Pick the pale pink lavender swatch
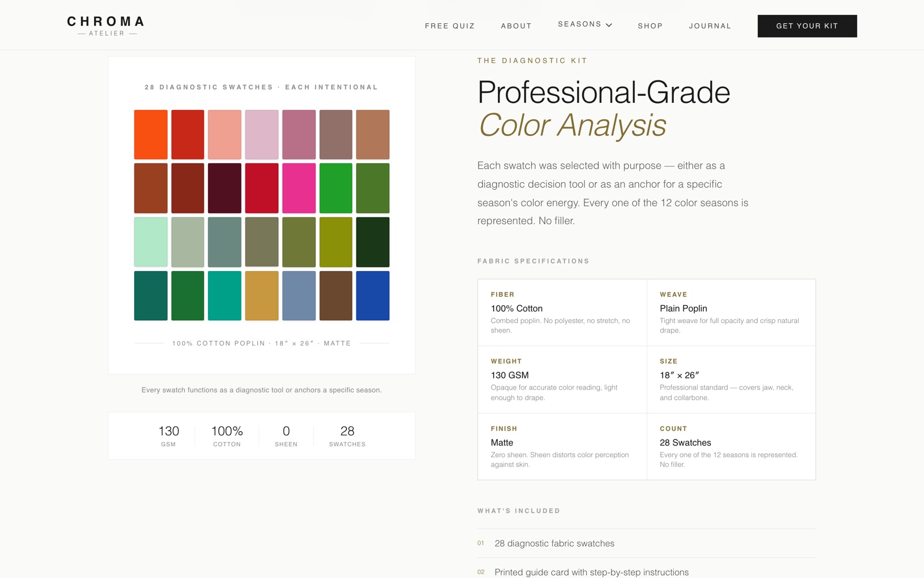Screen dimensions: 924x578 pyautogui.click(x=262, y=135)
